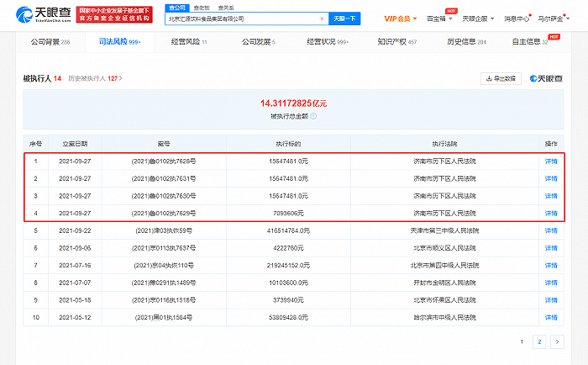Viewport: 588px width, 365px height.
Task: Select the 查关系 search tab
Action: coord(226,8)
